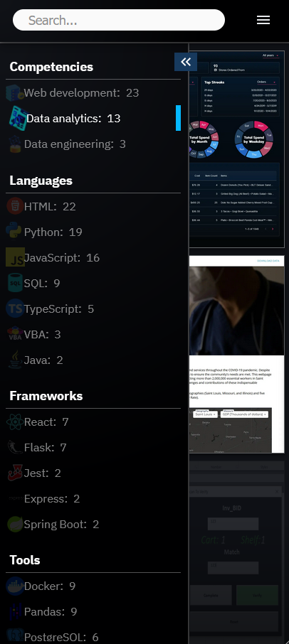Select the Spring Boot: 2 entry
The image size is (289, 644).
(x=93, y=525)
